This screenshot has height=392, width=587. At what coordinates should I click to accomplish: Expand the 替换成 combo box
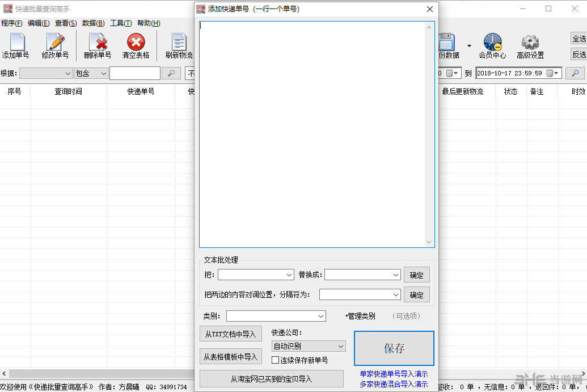click(x=396, y=275)
